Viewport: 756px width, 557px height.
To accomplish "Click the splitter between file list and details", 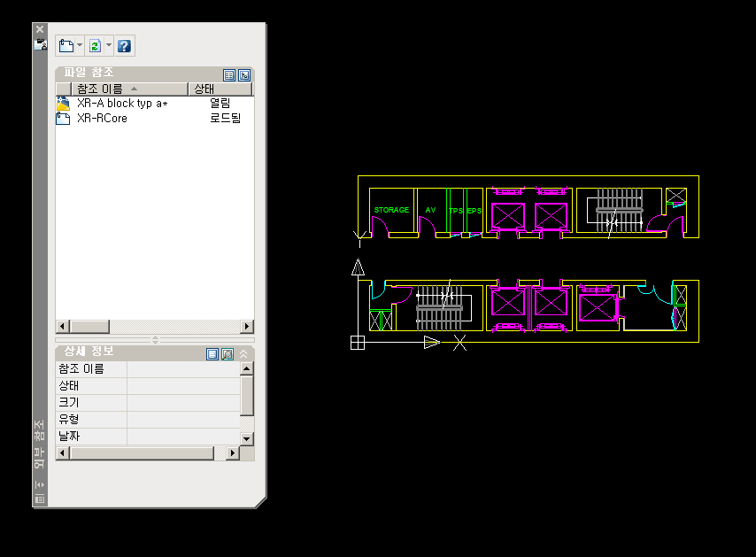I will [x=155, y=339].
